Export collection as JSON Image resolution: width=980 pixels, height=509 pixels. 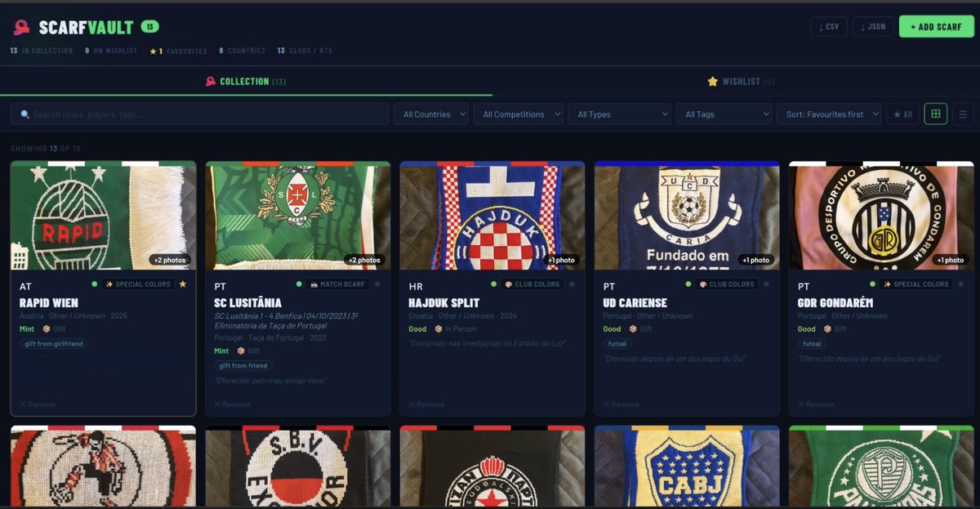(873, 27)
